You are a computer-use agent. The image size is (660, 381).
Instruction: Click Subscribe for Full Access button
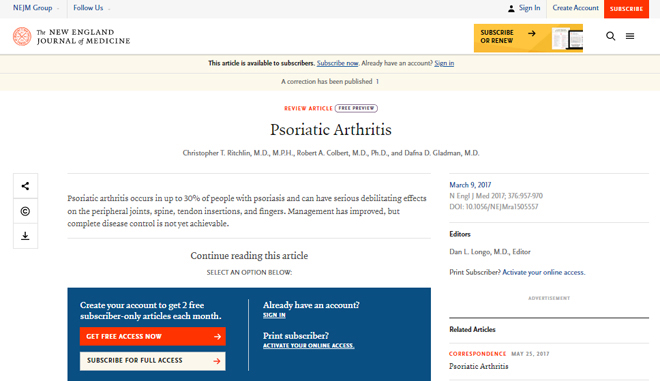[153, 361]
